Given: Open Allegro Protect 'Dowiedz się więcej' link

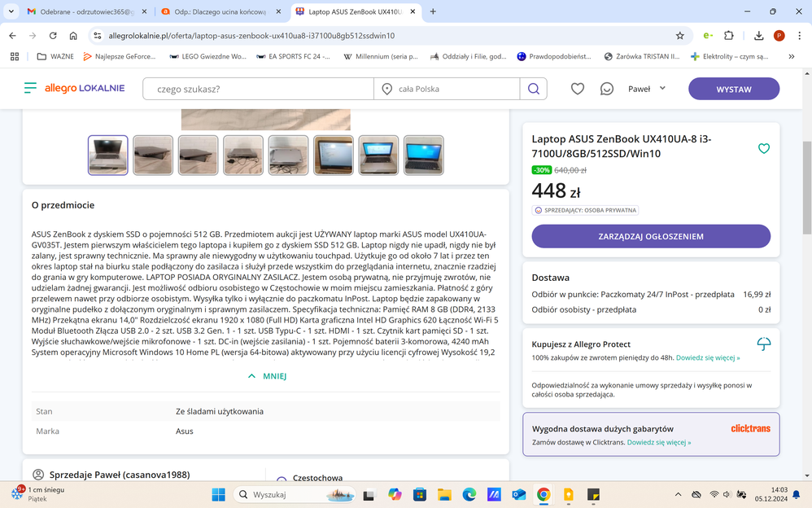Looking at the screenshot, I should [707, 357].
